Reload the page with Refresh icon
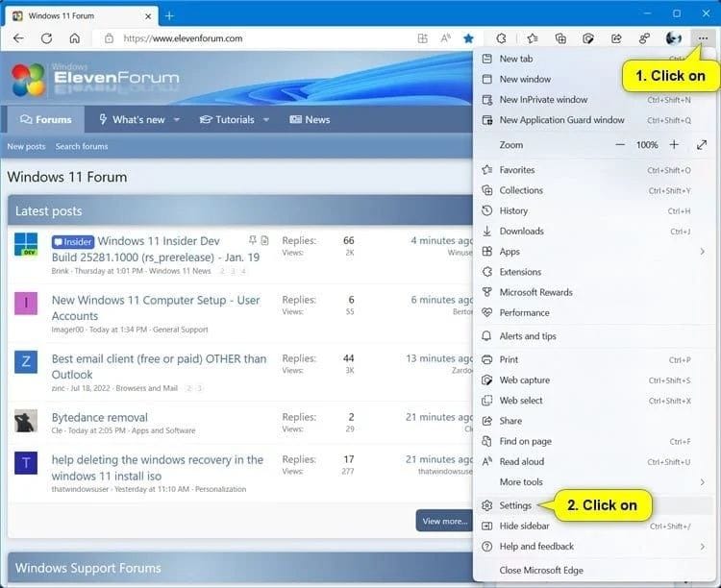This screenshot has height=588, width=721. pyautogui.click(x=46, y=38)
